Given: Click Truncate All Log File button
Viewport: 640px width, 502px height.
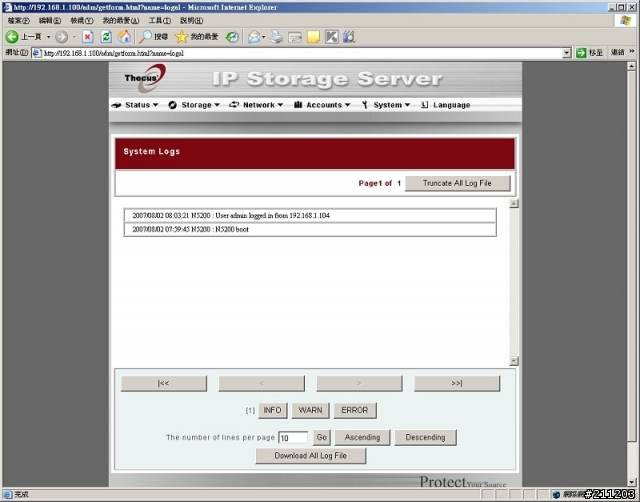Looking at the screenshot, I should click(x=458, y=183).
